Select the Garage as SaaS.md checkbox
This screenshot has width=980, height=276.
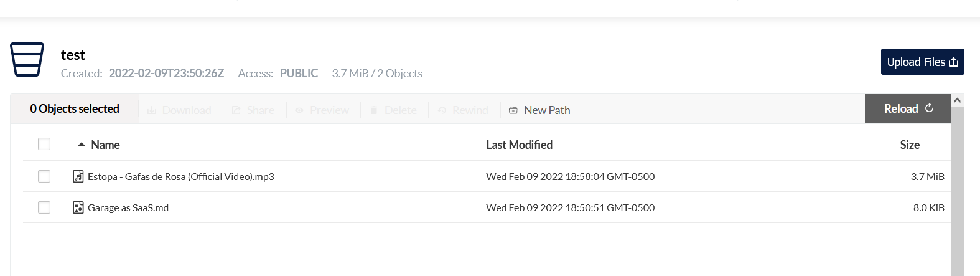tap(44, 207)
